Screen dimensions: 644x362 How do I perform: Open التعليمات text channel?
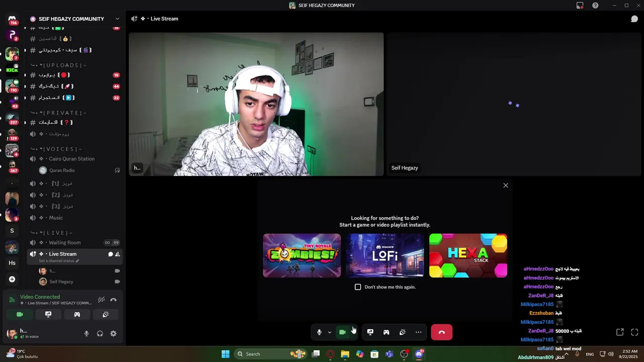(74, 122)
